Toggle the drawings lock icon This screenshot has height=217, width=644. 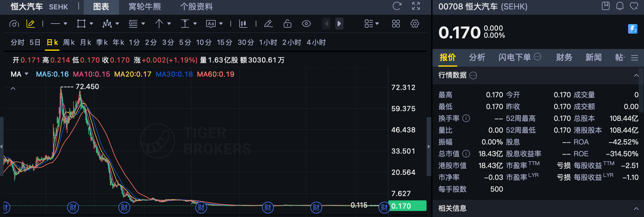[288, 24]
